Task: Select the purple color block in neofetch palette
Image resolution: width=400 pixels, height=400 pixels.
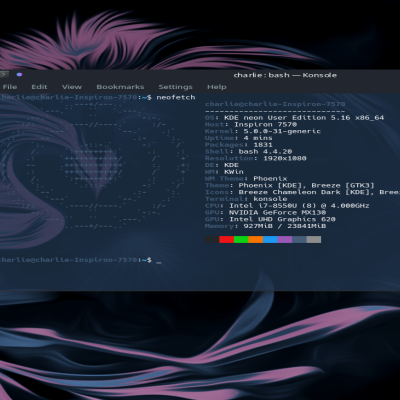Action: point(285,239)
